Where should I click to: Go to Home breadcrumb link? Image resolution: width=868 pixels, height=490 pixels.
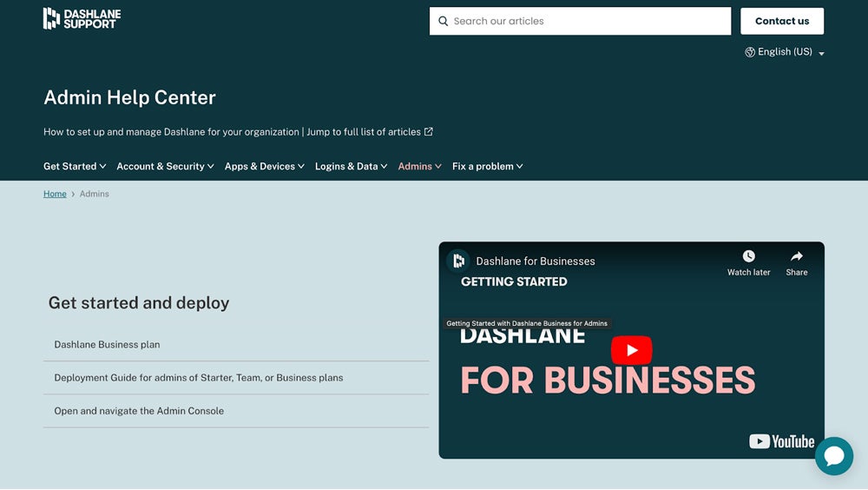(x=55, y=194)
